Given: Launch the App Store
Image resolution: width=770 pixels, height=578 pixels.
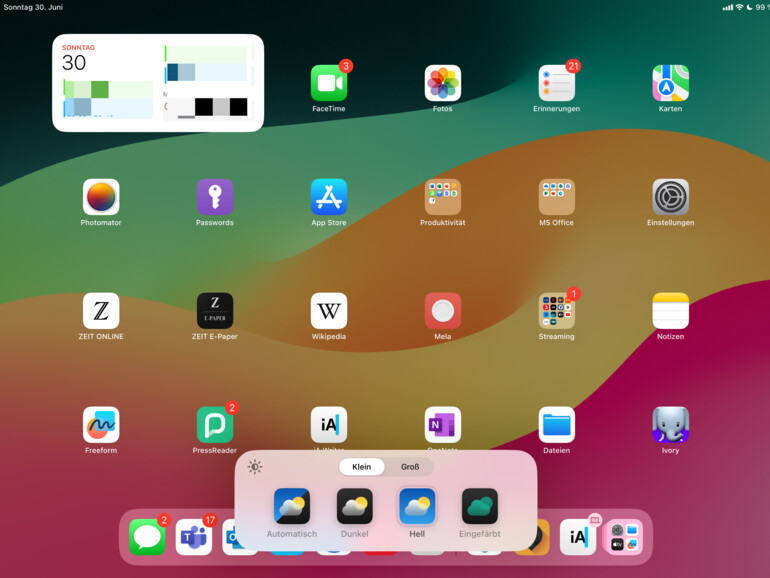Looking at the screenshot, I should point(329,197).
